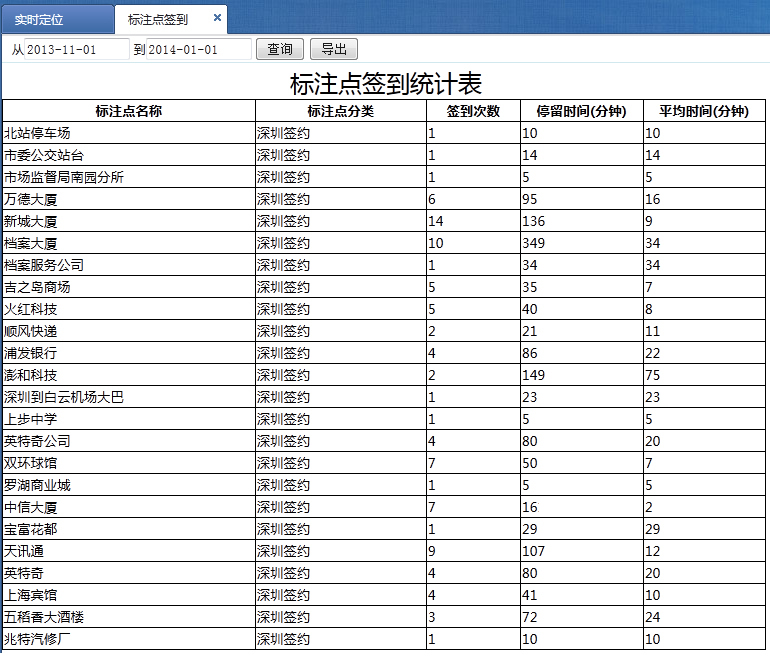
Task: Click the 澎和科技 average time value 75
Action: [x=653, y=375]
